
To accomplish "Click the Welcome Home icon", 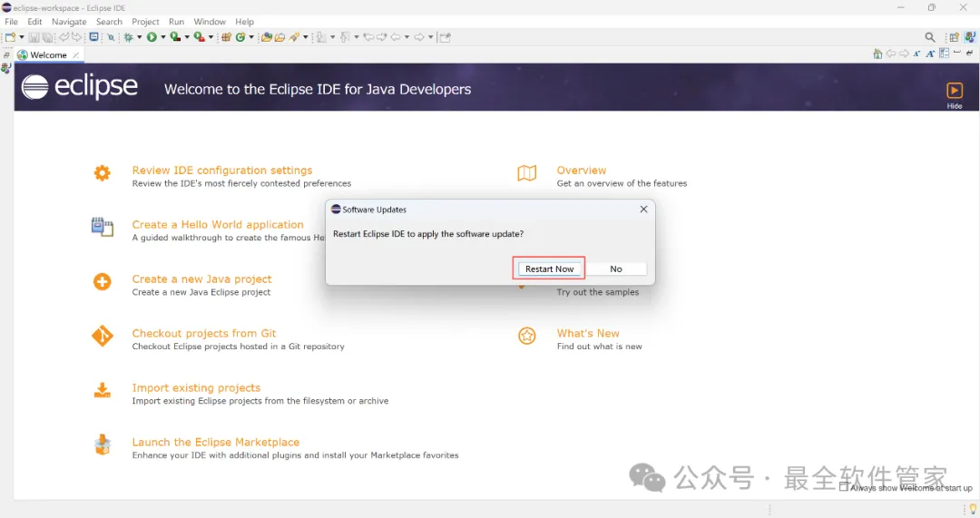I will click(877, 54).
